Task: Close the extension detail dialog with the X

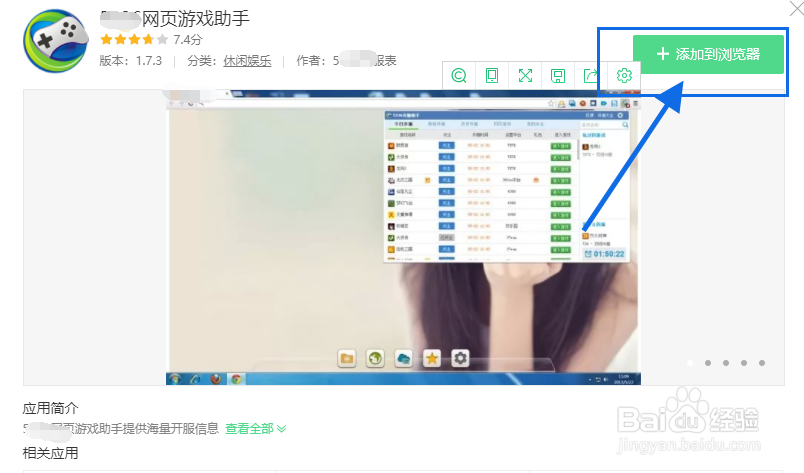Action: pos(796,8)
